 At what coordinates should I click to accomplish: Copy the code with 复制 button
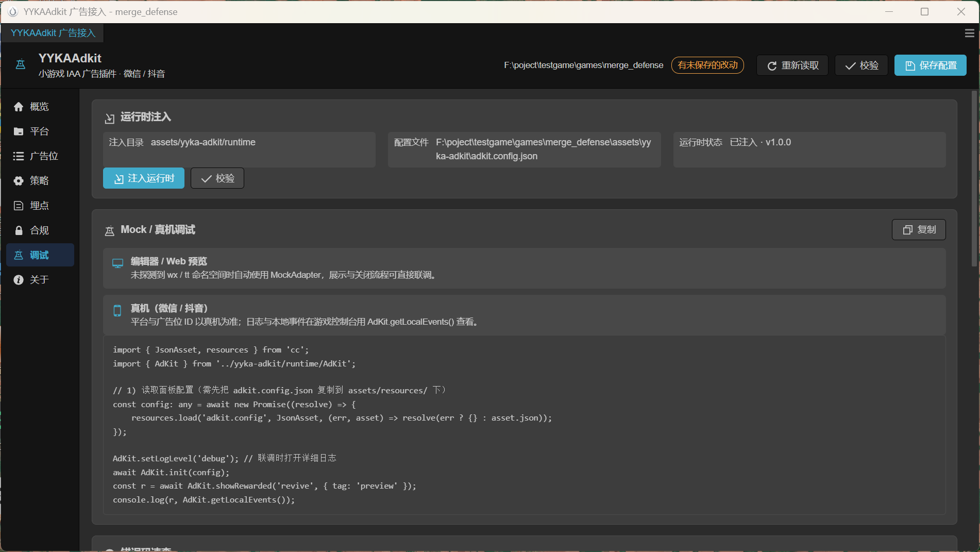919,230
